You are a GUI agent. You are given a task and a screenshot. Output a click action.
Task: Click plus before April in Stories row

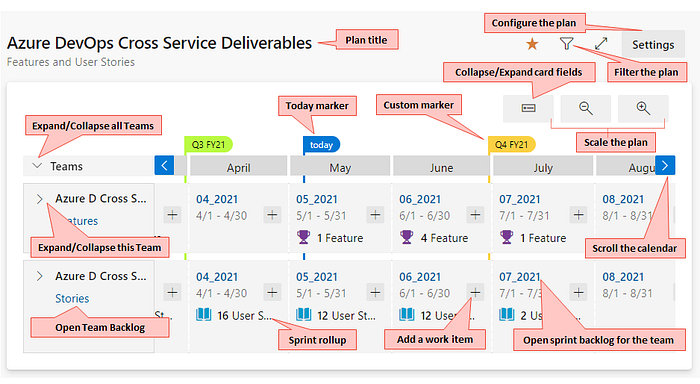(x=172, y=292)
